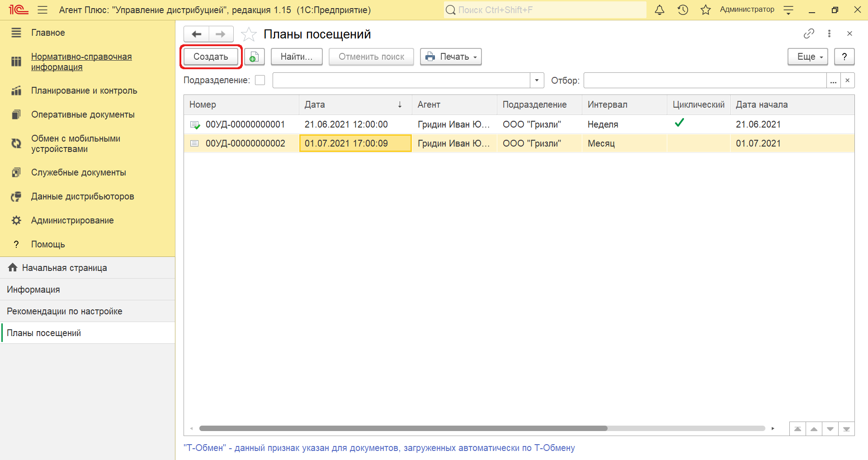Viewport: 868px width, 460px height.
Task: Open service menu icon next to Администратор
Action: click(x=788, y=10)
